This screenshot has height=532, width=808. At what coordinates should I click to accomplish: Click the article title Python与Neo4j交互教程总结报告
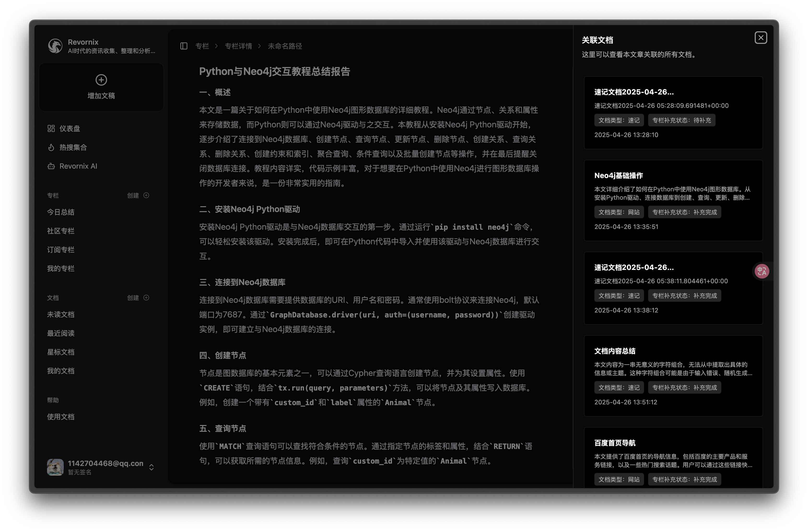point(274,72)
